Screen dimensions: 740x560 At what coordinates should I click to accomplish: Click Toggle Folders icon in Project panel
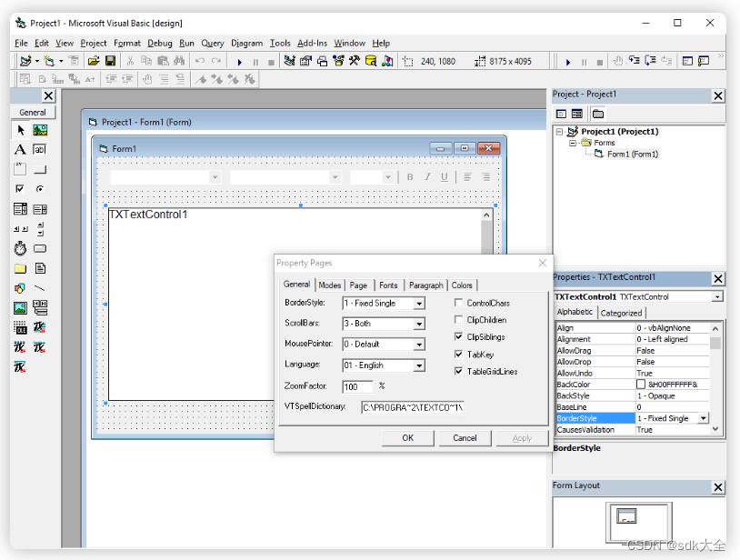pos(598,114)
